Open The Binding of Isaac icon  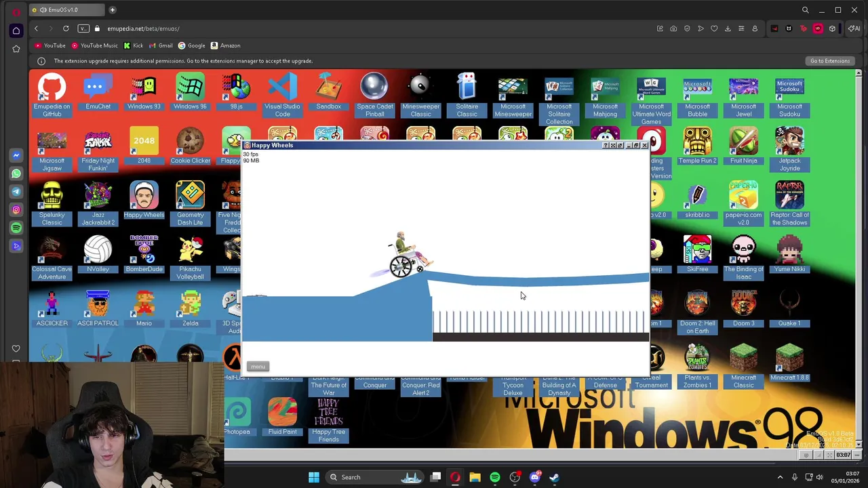(x=743, y=258)
